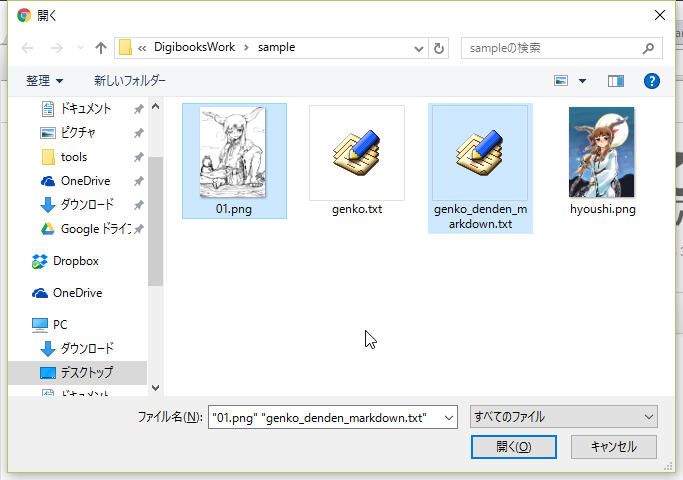Go up one folder level
Screen dimensions: 683x480
click(x=101, y=47)
